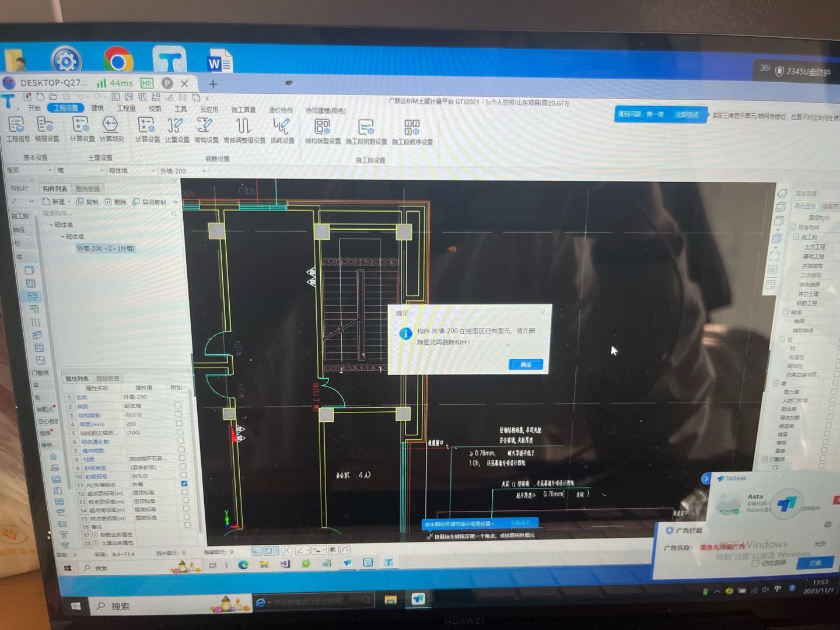Screen dimensions: 840x630
Task: Open the 损耗设置 loss settings tool
Action: click(282, 131)
